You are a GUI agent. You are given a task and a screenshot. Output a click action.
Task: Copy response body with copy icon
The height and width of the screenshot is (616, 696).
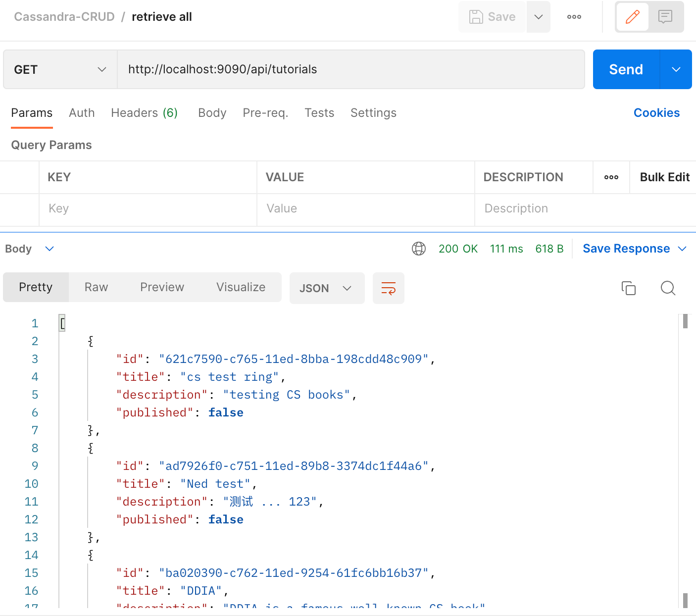(x=629, y=288)
